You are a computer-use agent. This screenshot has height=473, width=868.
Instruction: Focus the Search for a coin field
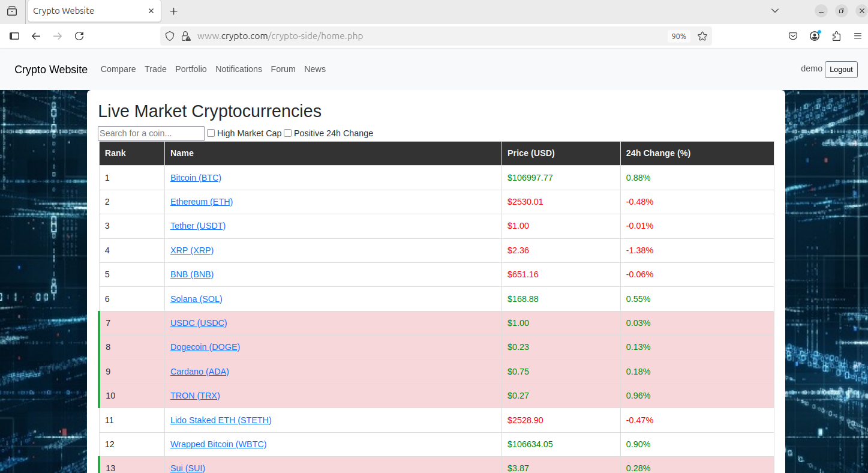pos(151,133)
